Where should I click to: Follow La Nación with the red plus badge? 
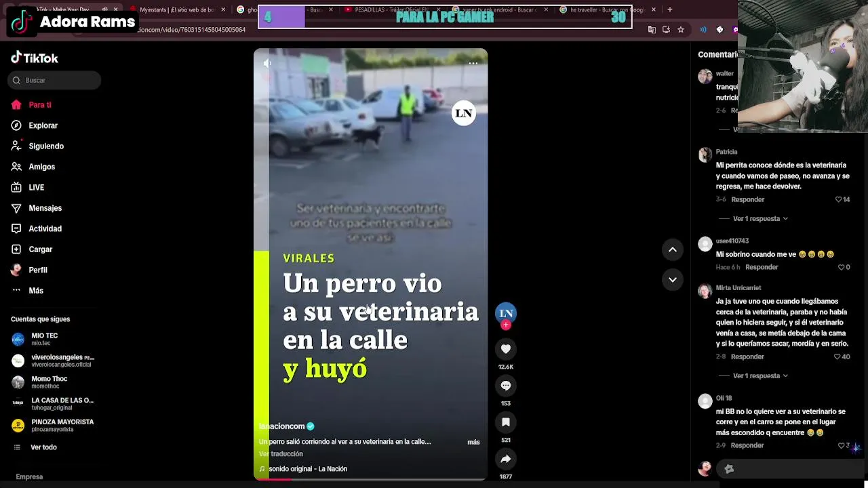506,325
